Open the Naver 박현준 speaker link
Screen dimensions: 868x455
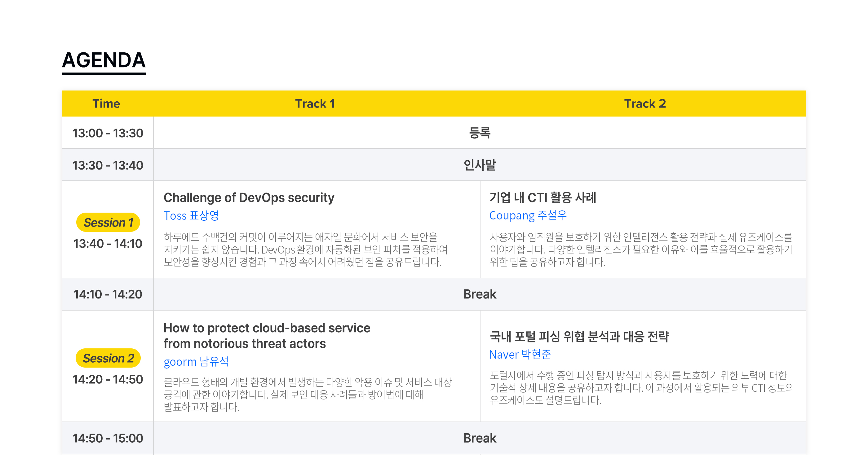click(x=520, y=354)
